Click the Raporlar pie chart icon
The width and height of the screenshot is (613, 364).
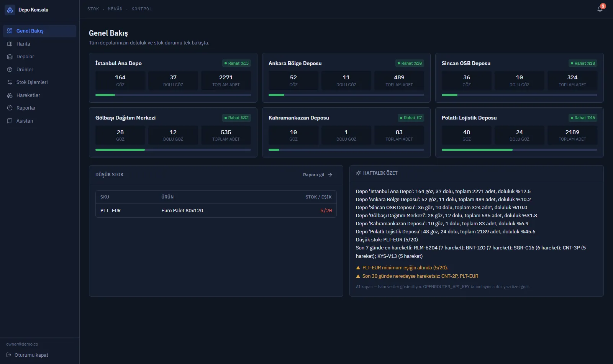click(x=10, y=108)
